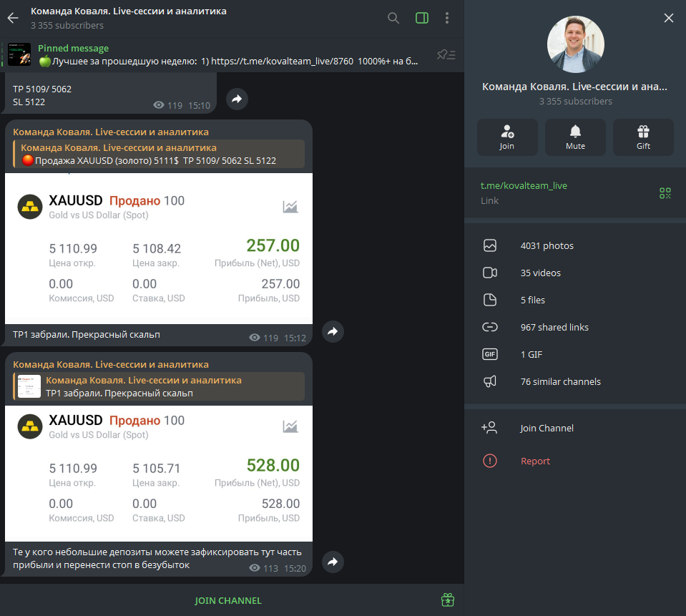
Task: Click the view count eye on 15:20 message
Action: tap(255, 568)
